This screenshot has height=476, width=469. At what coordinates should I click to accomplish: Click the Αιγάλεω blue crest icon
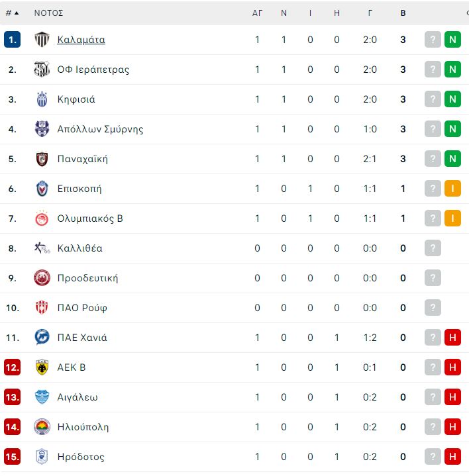point(42,397)
